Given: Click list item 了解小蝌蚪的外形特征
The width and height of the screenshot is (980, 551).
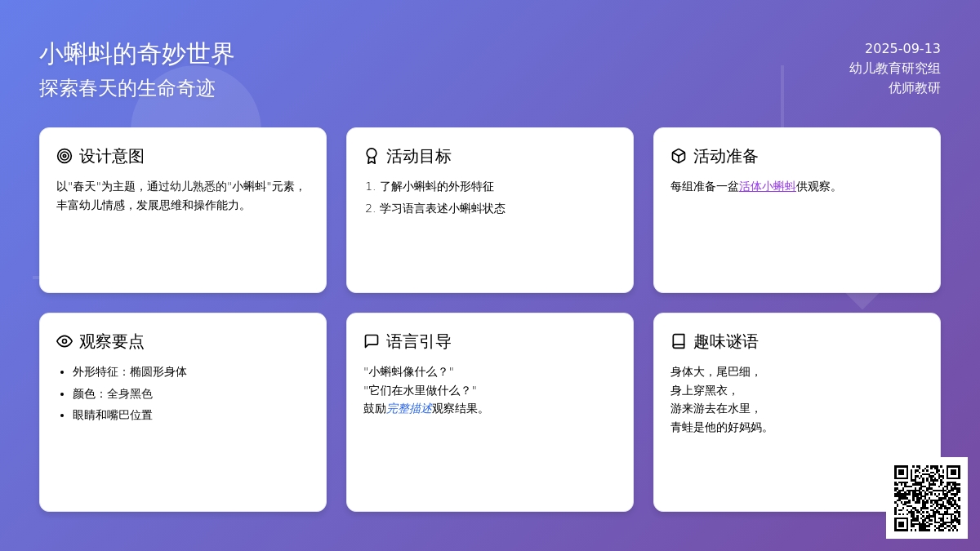Looking at the screenshot, I should click(436, 186).
